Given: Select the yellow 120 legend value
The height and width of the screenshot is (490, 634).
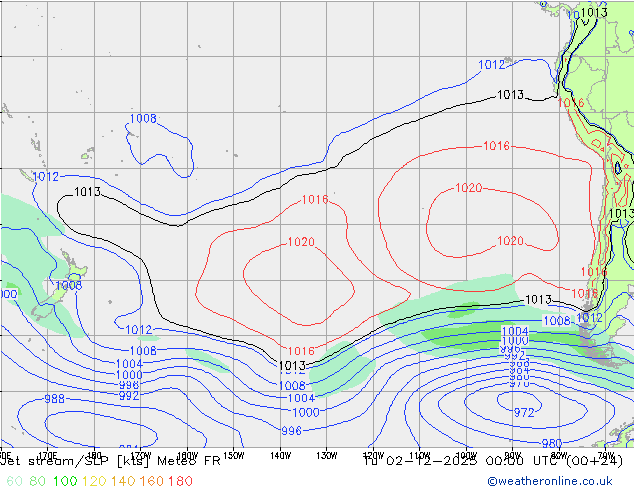Looking at the screenshot, I should (94, 481).
